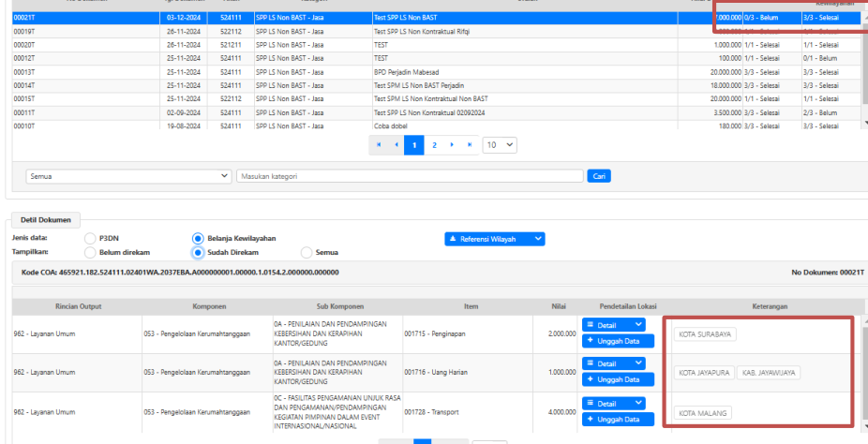Open rows-per-page dropdown showing 10
The image size is (868, 444).
[x=500, y=145]
